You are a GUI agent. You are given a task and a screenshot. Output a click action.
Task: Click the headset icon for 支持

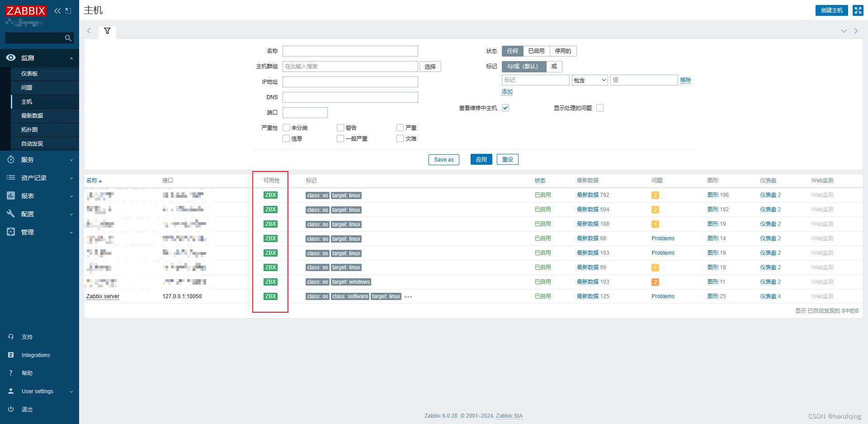(11, 337)
